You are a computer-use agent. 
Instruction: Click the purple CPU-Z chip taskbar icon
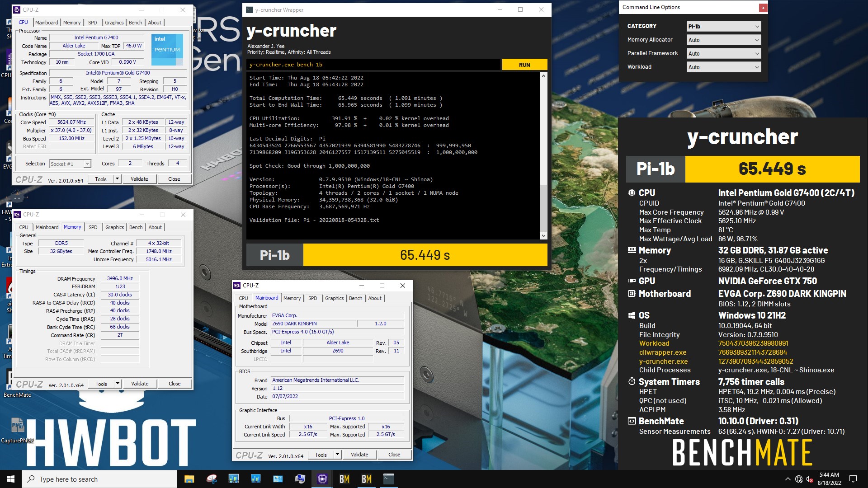(x=322, y=479)
